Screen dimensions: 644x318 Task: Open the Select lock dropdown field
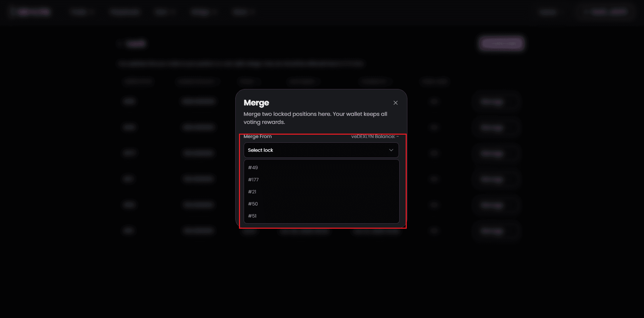click(316, 150)
